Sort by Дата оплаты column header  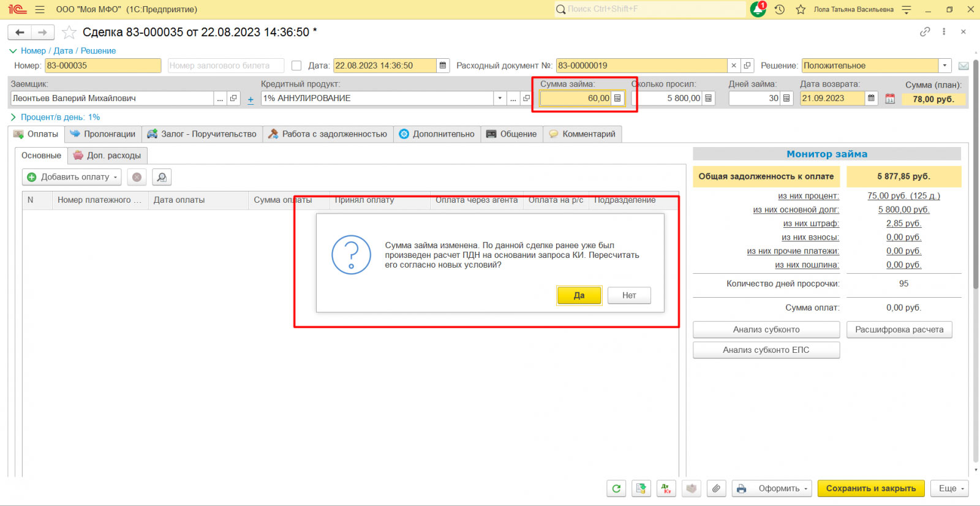[x=198, y=200]
